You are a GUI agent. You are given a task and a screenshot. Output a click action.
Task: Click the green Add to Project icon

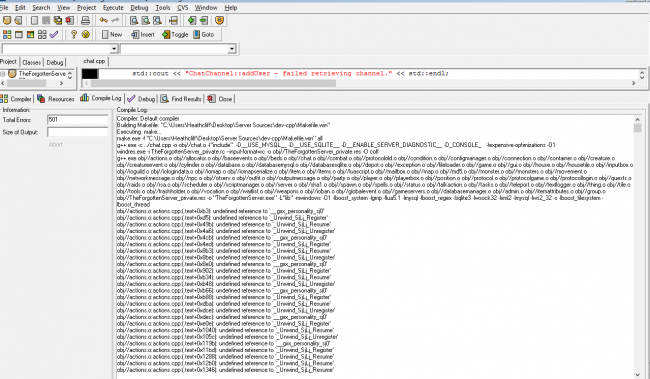click(x=192, y=20)
